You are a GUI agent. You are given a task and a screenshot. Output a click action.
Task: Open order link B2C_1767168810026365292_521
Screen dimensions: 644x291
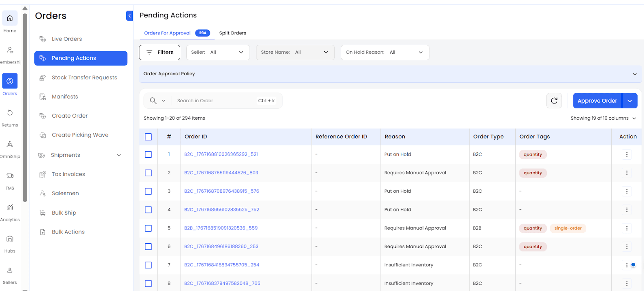[221, 154]
